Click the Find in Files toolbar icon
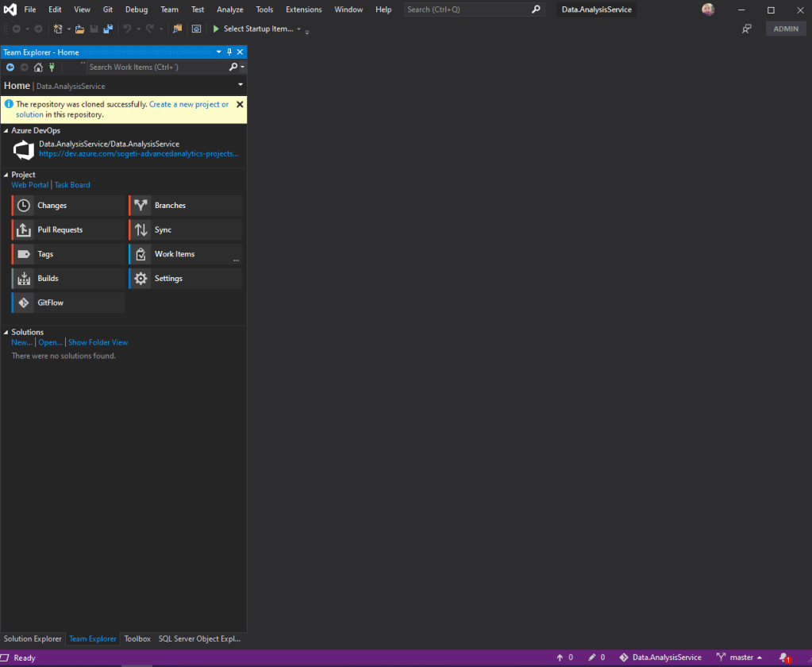The width and height of the screenshot is (812, 667). (177, 29)
